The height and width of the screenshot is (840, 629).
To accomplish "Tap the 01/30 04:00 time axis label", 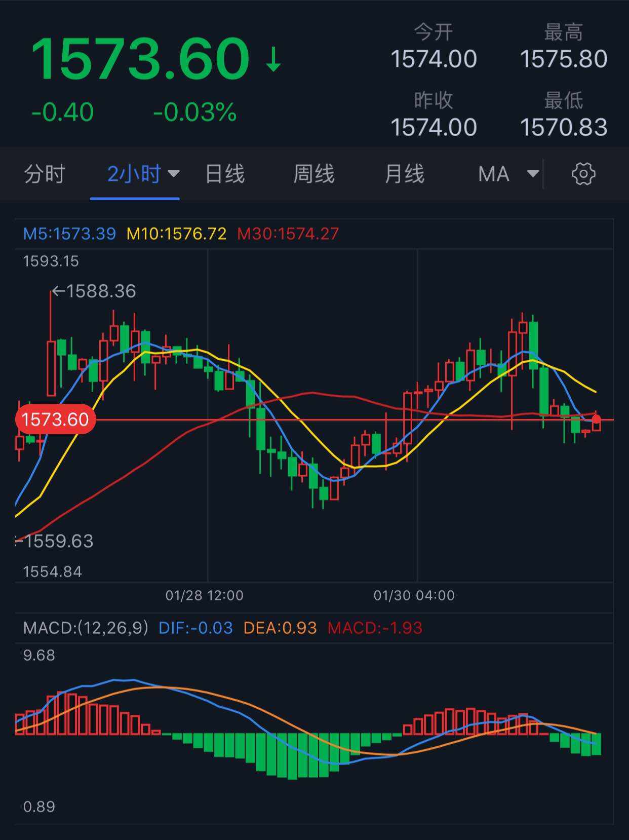I will (x=414, y=595).
